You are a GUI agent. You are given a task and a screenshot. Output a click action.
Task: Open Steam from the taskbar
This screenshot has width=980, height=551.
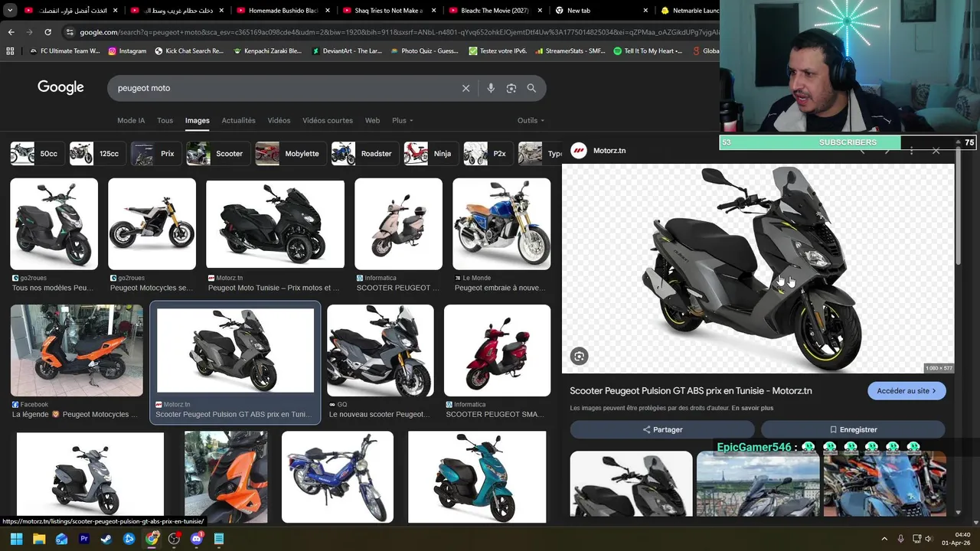106,539
